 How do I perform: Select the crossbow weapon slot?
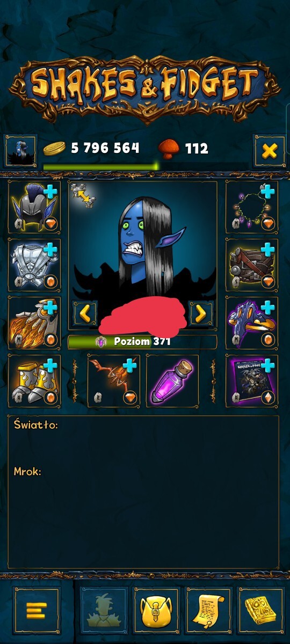click(x=113, y=380)
